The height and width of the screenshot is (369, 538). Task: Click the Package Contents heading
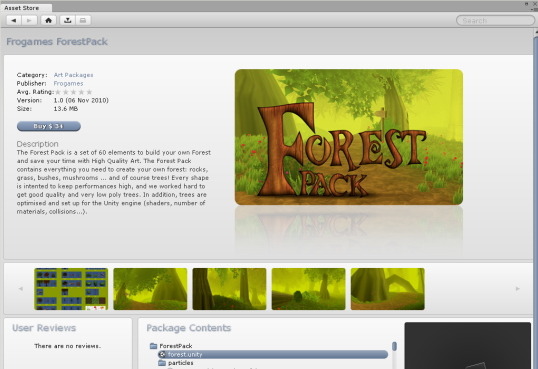click(x=189, y=328)
